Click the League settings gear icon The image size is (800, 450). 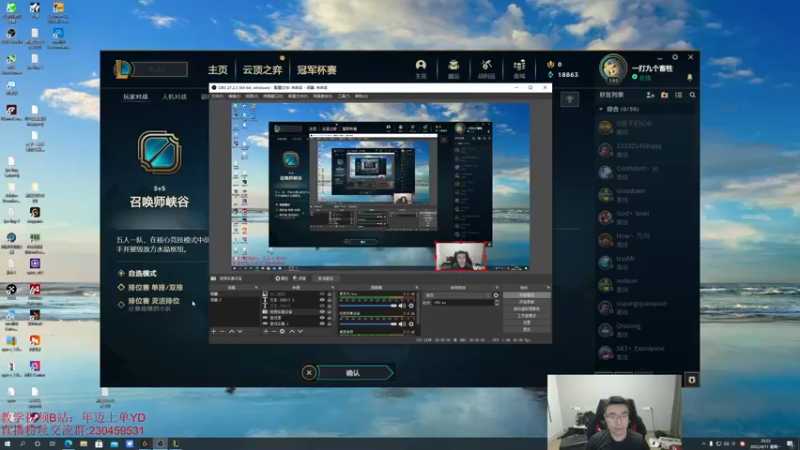(674, 57)
